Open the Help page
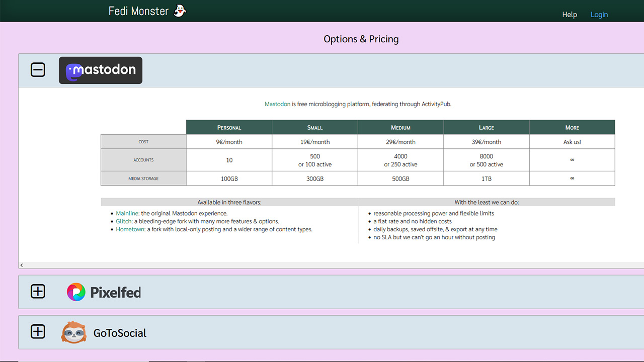Screen dimensions: 644x362 [x=569, y=15]
